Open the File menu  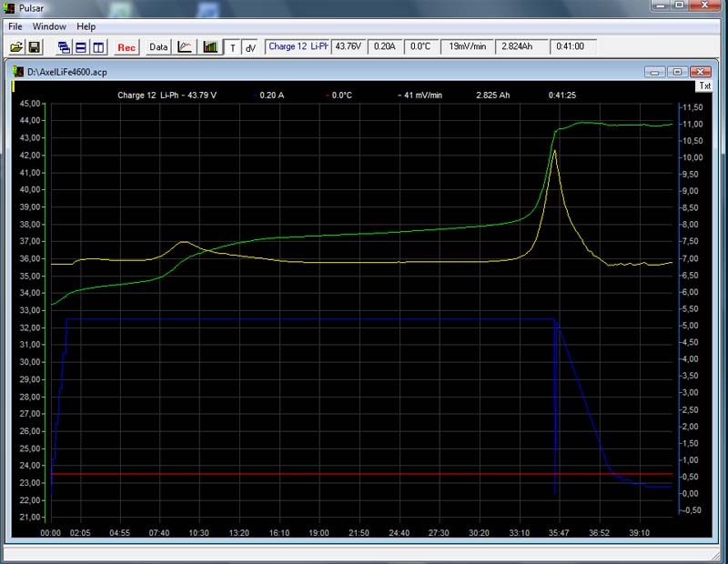point(15,26)
